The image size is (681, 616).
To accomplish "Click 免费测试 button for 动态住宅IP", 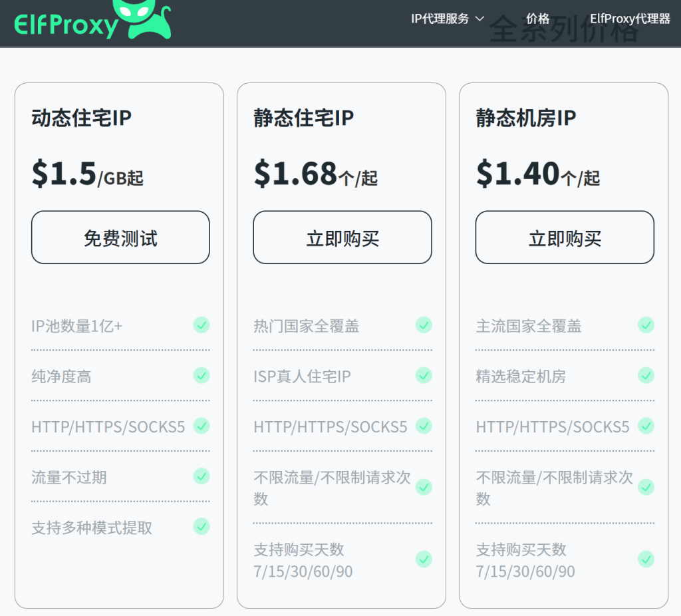I will pos(120,237).
